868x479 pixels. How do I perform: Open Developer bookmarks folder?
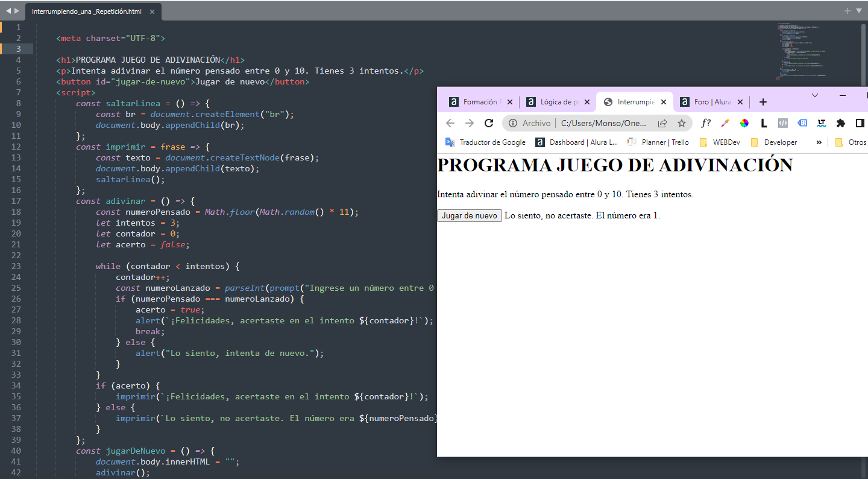(774, 142)
